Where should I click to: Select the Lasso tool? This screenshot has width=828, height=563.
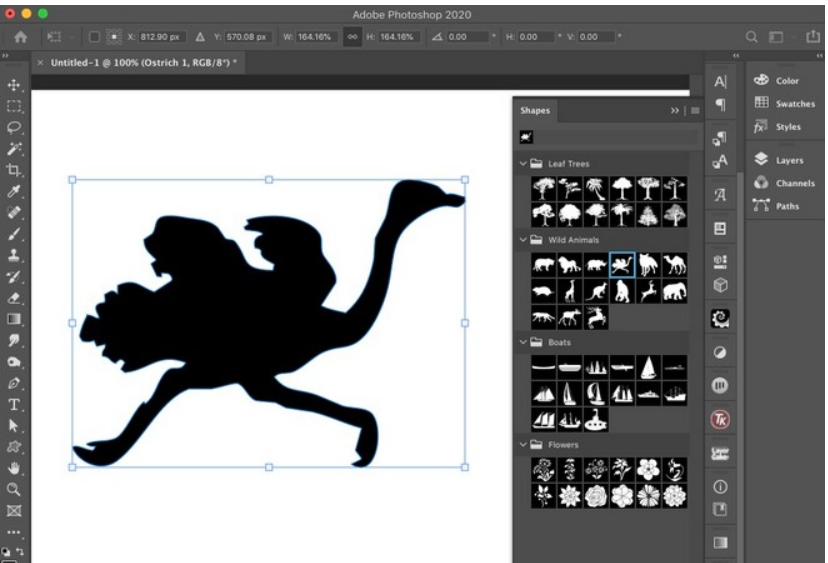(x=14, y=127)
